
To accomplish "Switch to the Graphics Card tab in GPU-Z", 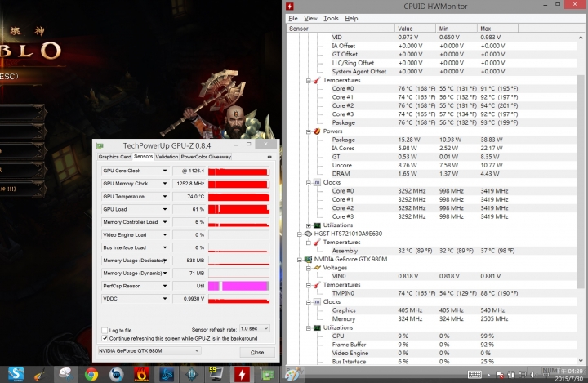I will tap(115, 157).
